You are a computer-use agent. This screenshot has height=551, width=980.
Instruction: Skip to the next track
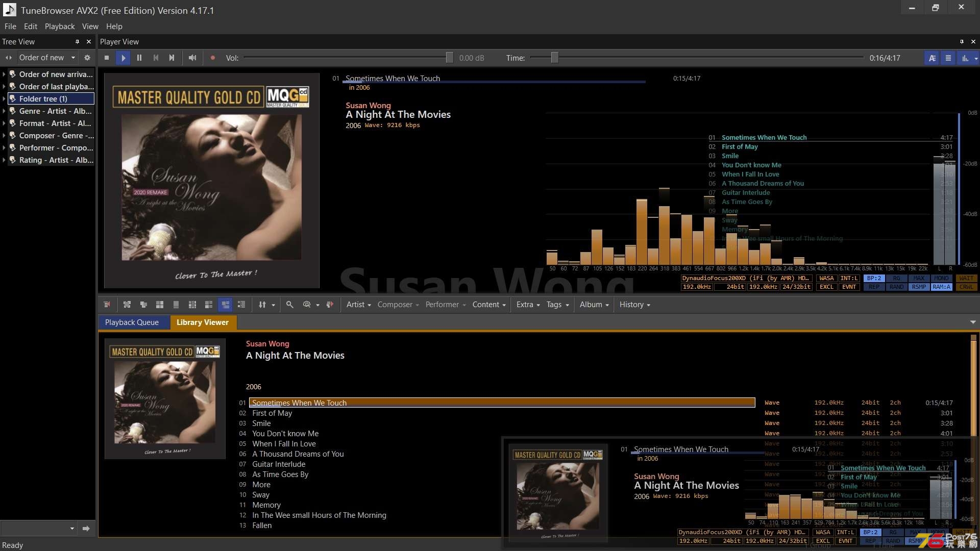tap(172, 58)
